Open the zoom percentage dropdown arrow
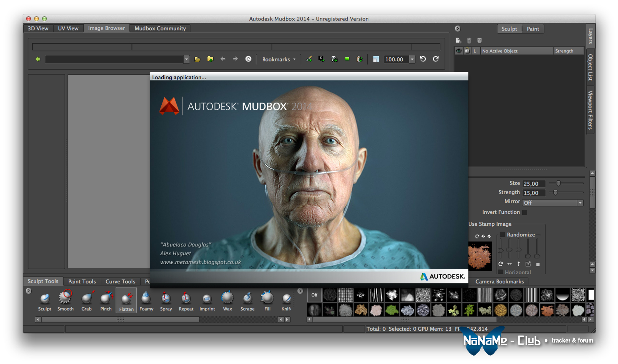The width and height of the screenshot is (618, 364). click(x=412, y=59)
